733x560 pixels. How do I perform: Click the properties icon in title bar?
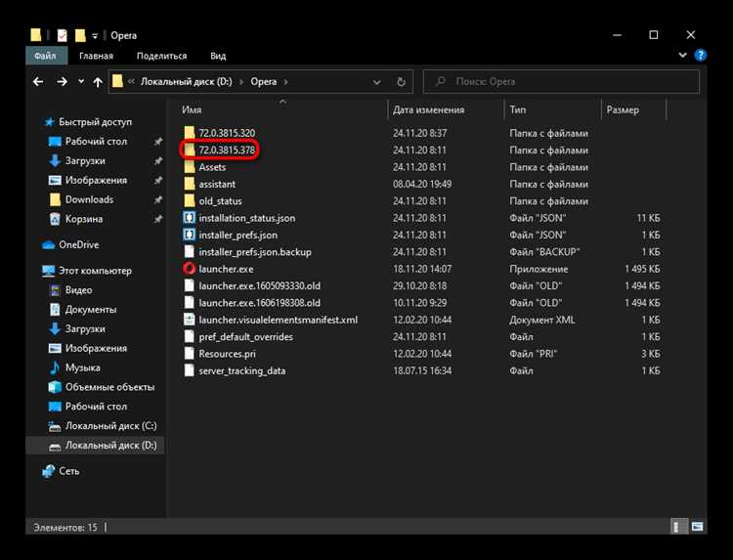(62, 35)
